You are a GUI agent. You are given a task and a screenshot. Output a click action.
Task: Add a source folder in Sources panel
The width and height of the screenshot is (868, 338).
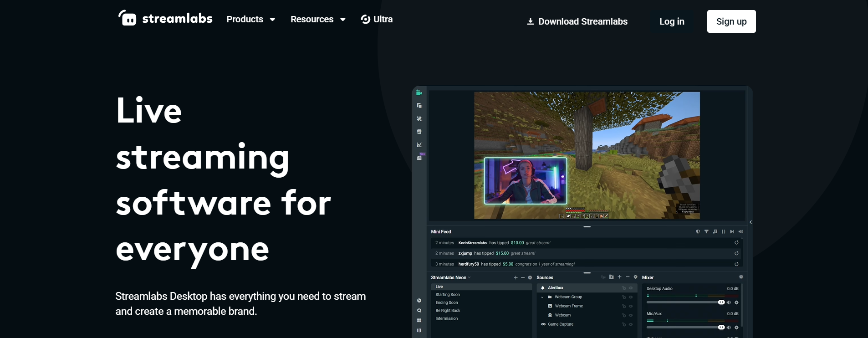(611, 277)
